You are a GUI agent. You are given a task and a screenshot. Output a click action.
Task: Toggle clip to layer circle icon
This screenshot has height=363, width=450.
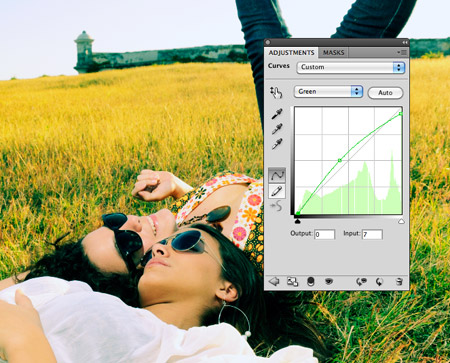(311, 282)
